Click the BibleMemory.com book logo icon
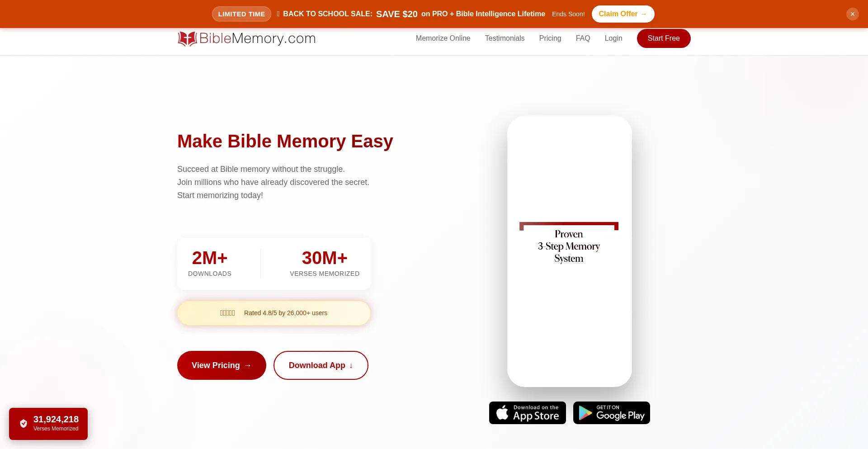Viewport: 868px width, 449px height. (x=187, y=39)
